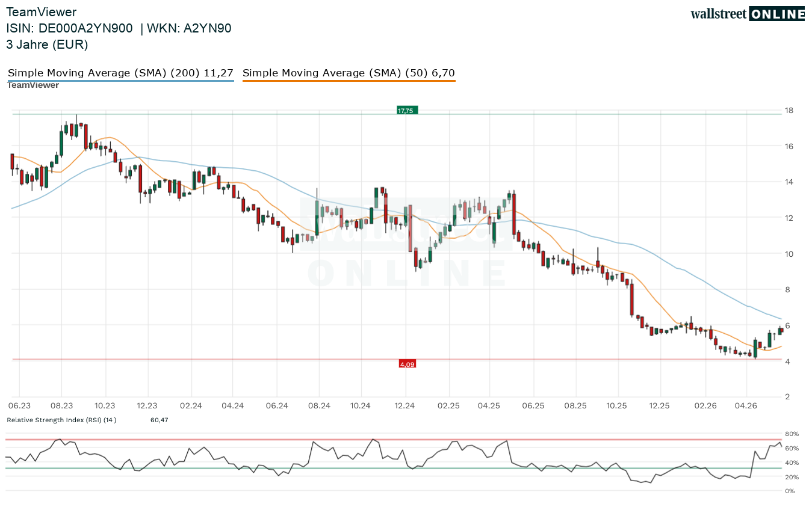Screen dimensions: 812x507
Task: Click the TeamViewer chart title
Action: click(42, 12)
